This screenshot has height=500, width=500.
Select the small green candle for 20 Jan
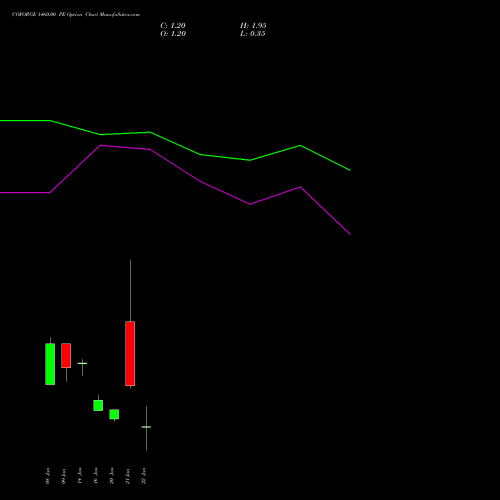pyautogui.click(x=114, y=414)
